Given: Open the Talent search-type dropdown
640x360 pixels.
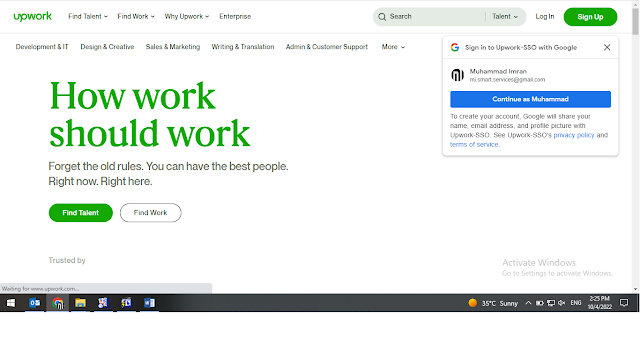Looking at the screenshot, I should tap(505, 17).
